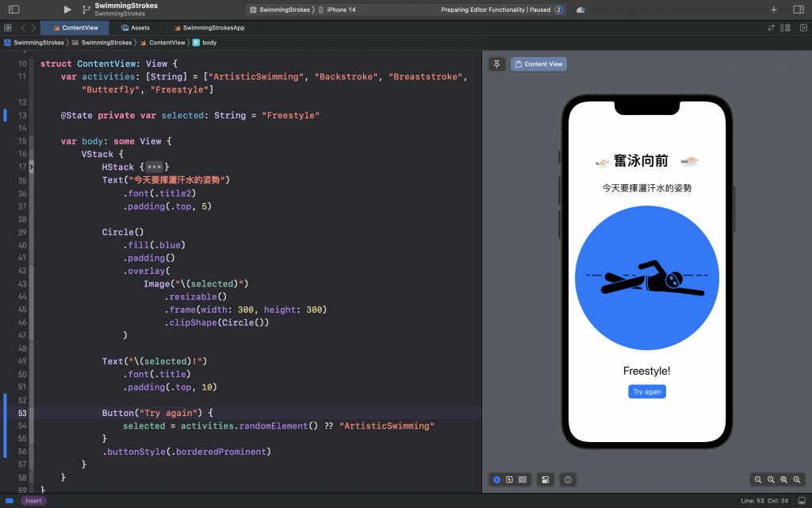Screen dimensions: 812x508
Task: Click the "Butterfly" string in activities
Action: tap(111, 89)
